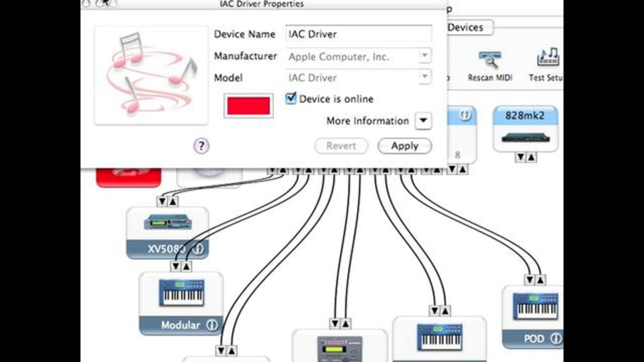Open info for the POD device
Viewport: 644px width, 362px height.
coord(556,338)
